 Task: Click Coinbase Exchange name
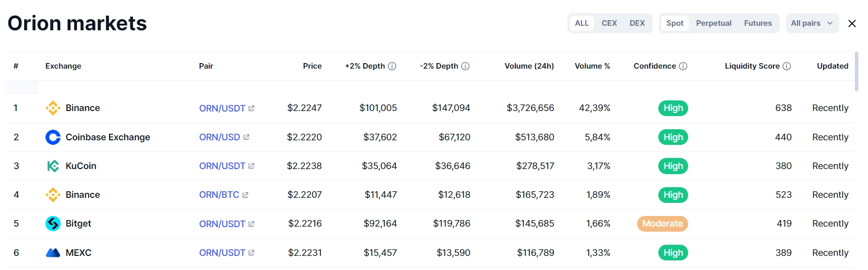(108, 137)
